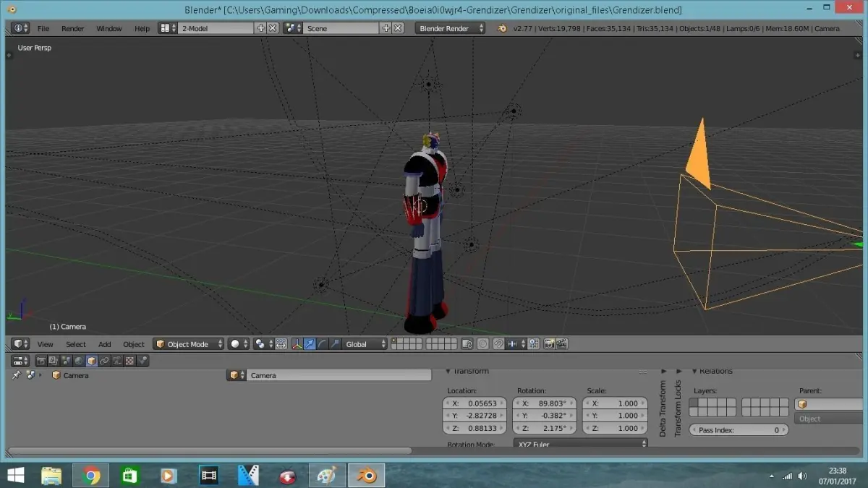
Task: Click the snap target icon in 3D header
Action: (534, 344)
